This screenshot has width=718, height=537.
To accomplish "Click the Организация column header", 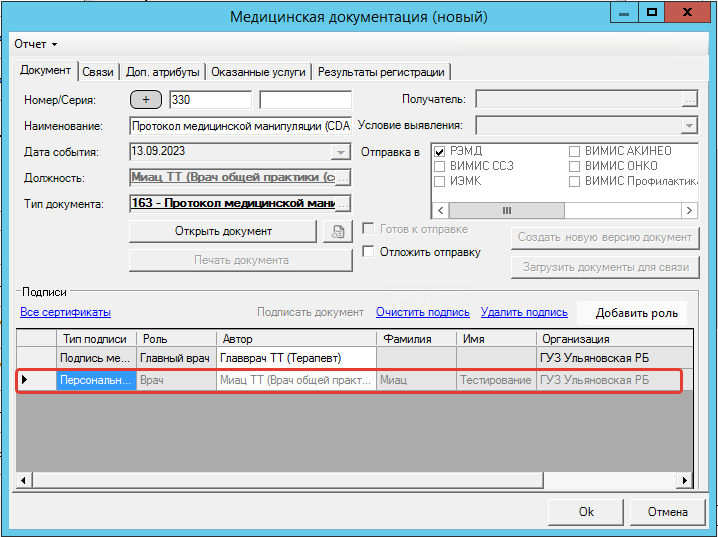I will [615, 339].
